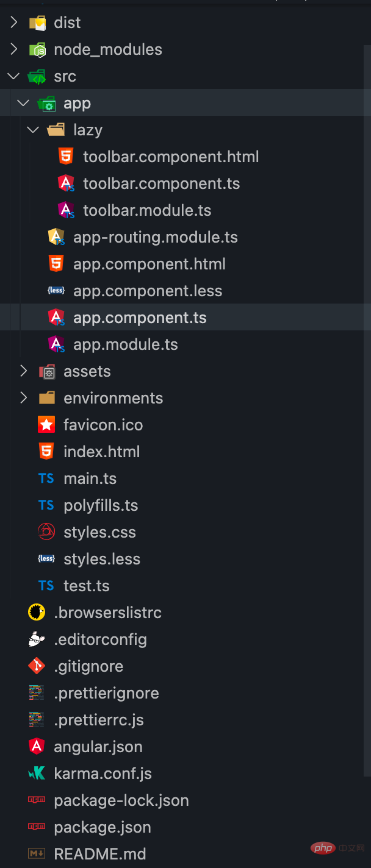Click the star icon next to favicon.ico
This screenshot has height=868, width=371.
46,425
